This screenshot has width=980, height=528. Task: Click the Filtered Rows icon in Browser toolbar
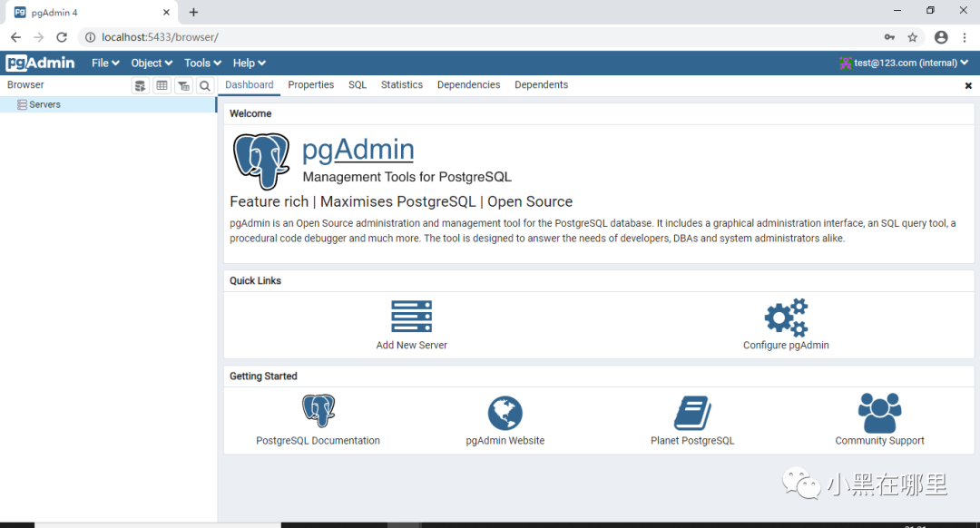[183, 85]
